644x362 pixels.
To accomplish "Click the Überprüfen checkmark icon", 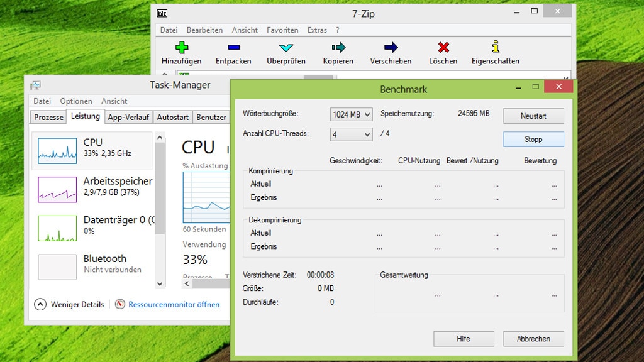I will tap(286, 48).
